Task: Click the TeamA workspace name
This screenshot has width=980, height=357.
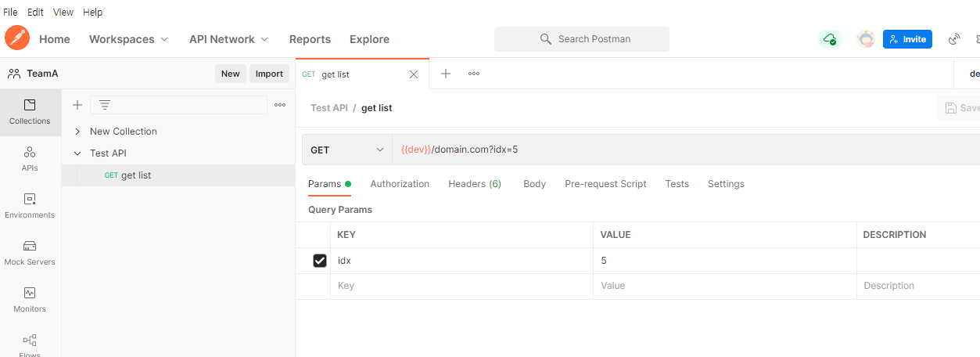Action: point(42,74)
